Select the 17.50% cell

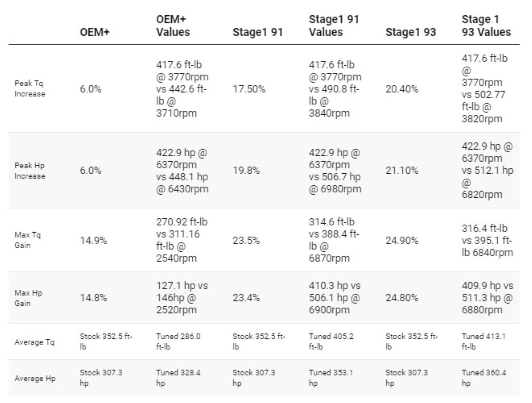pos(249,89)
